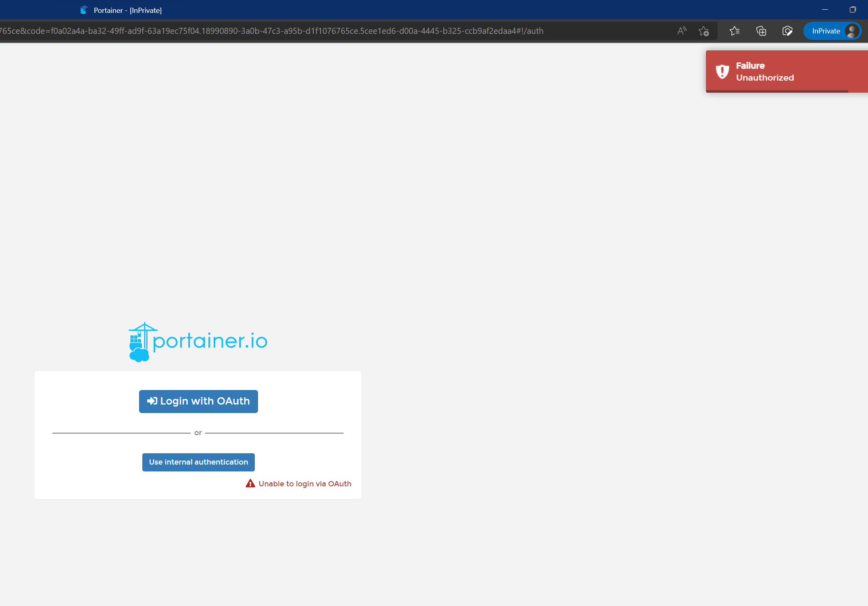Click the login arrow icon inside the OAuth button
The image size is (868, 606).
[152, 401]
